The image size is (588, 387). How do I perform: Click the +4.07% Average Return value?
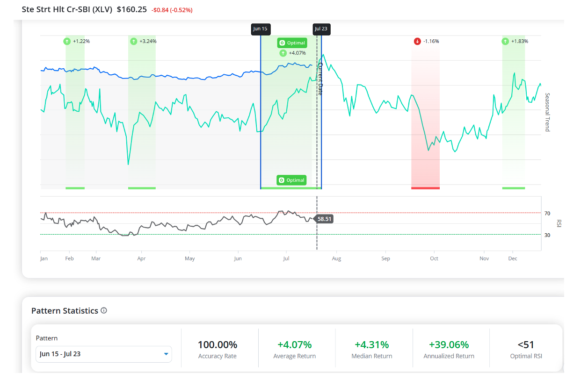pyautogui.click(x=295, y=345)
